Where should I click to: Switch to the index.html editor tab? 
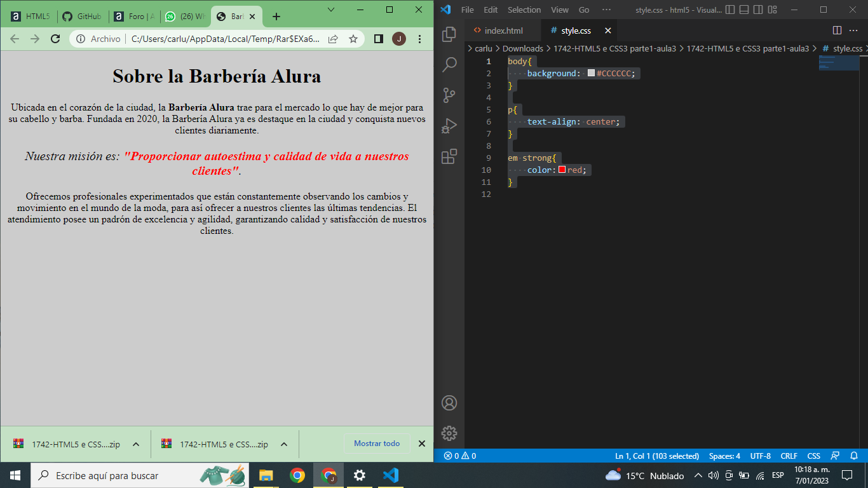tap(503, 30)
